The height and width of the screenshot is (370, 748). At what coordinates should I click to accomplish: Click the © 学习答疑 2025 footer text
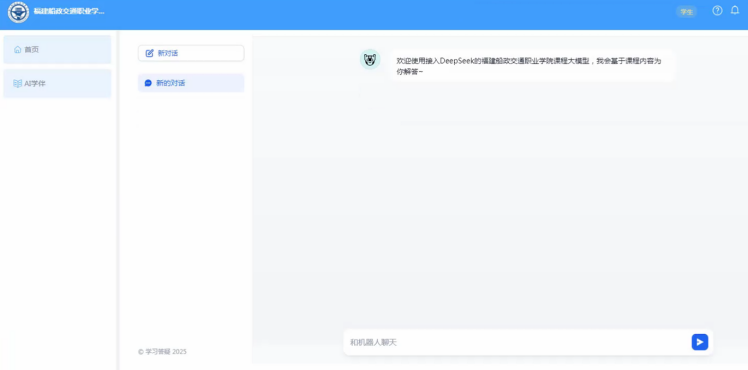click(162, 352)
